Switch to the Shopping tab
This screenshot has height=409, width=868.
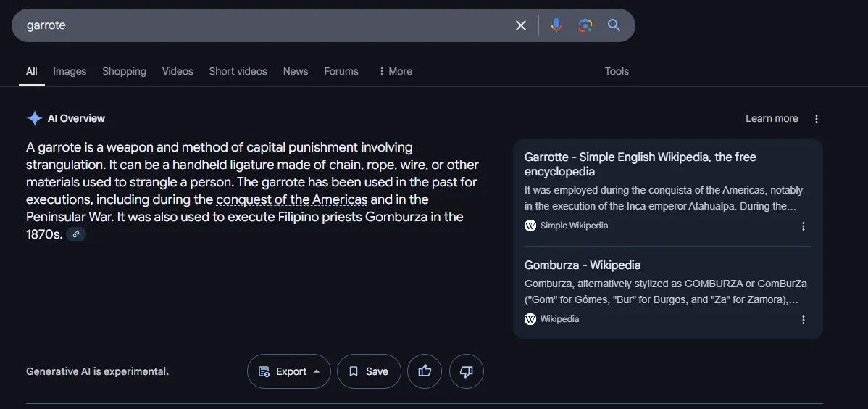(124, 71)
